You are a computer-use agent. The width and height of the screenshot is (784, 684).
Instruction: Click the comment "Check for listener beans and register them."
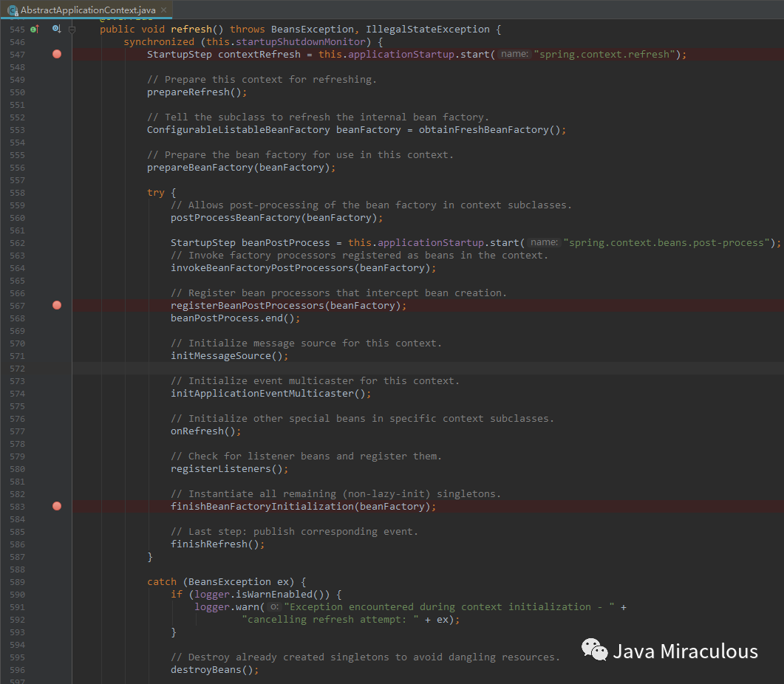tap(306, 456)
